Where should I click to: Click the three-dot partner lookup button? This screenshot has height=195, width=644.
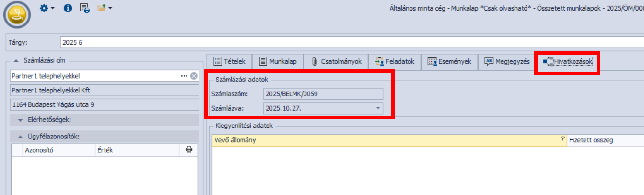[184, 76]
